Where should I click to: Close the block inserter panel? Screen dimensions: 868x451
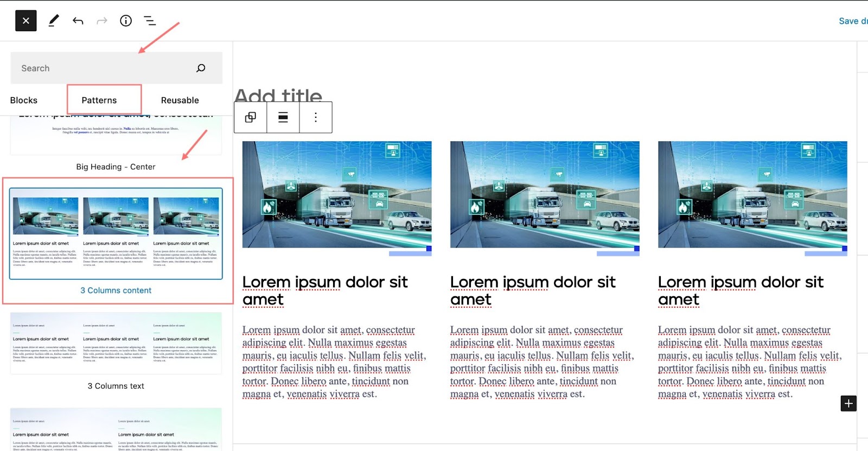click(25, 21)
